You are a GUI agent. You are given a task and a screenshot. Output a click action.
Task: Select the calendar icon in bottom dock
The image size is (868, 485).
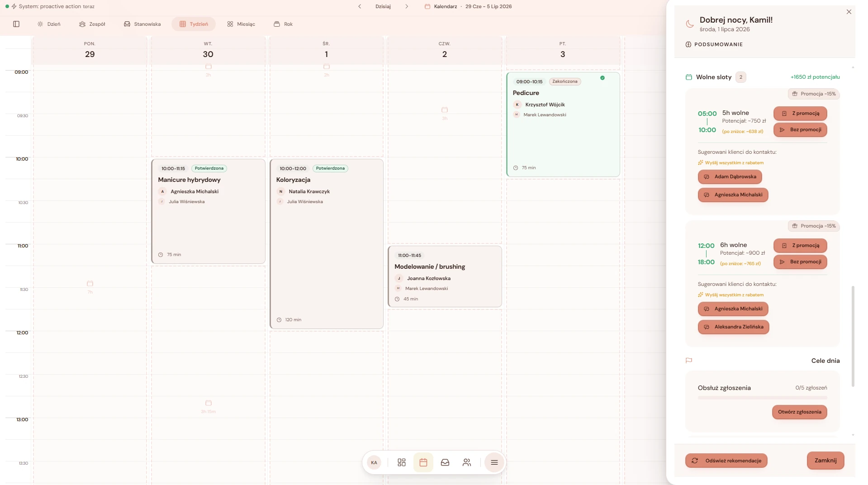tap(423, 462)
